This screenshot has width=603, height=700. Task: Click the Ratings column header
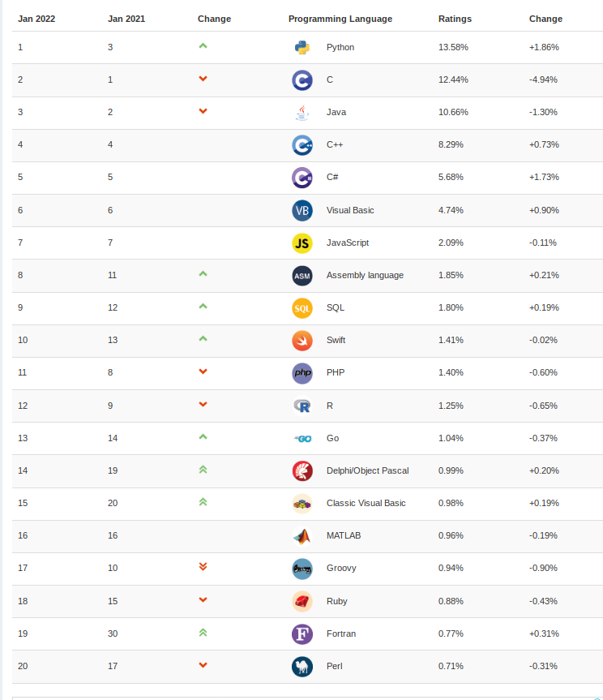tap(455, 19)
